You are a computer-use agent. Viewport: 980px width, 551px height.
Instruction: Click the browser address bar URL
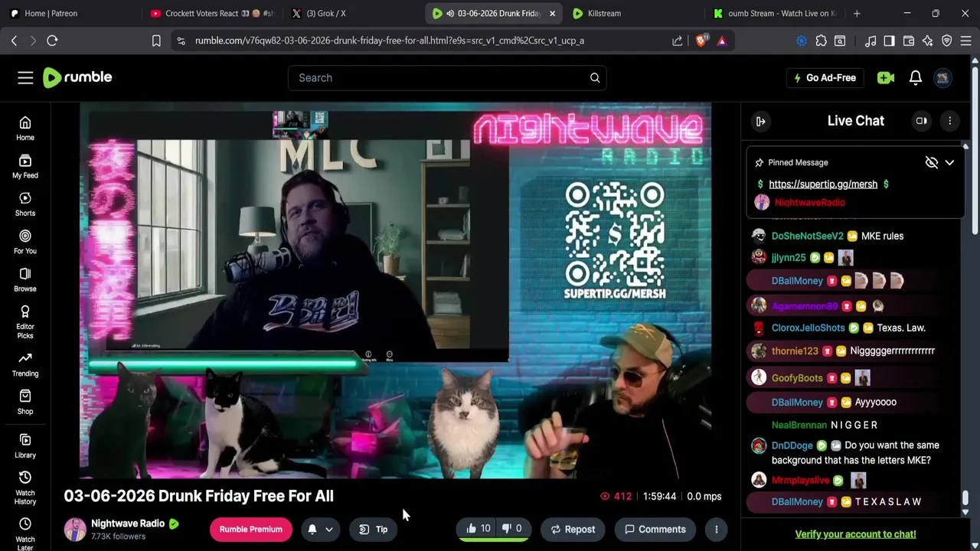point(390,41)
